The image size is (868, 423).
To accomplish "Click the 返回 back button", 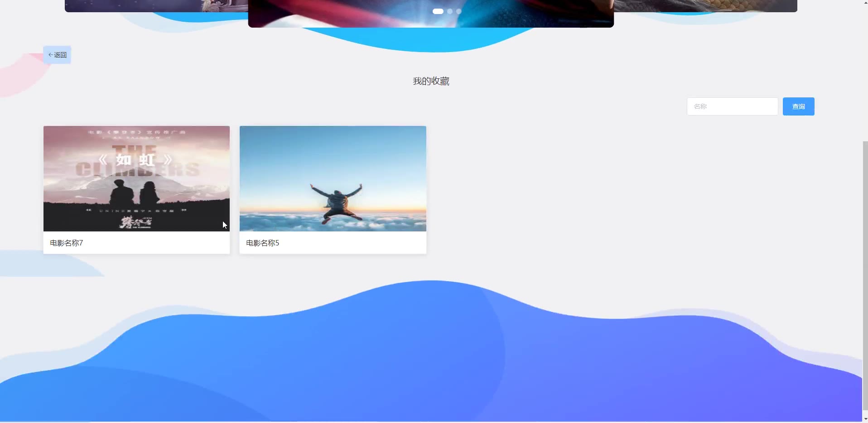I will click(x=57, y=55).
